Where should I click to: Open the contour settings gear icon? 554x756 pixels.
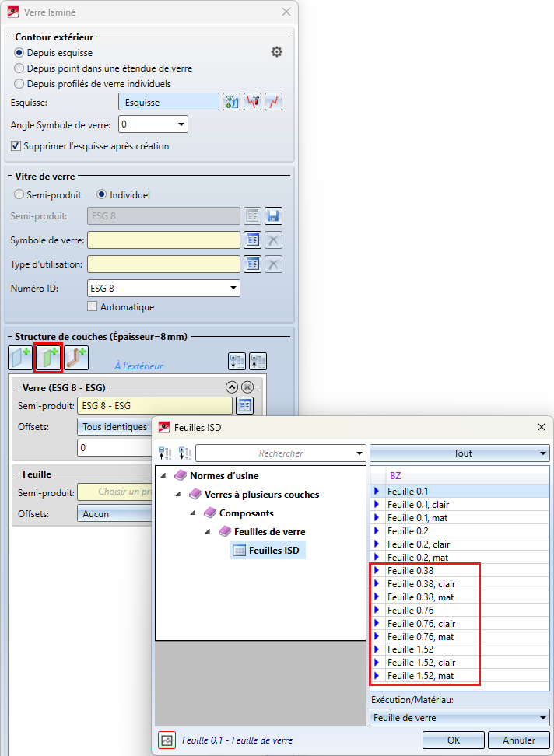coord(276,51)
